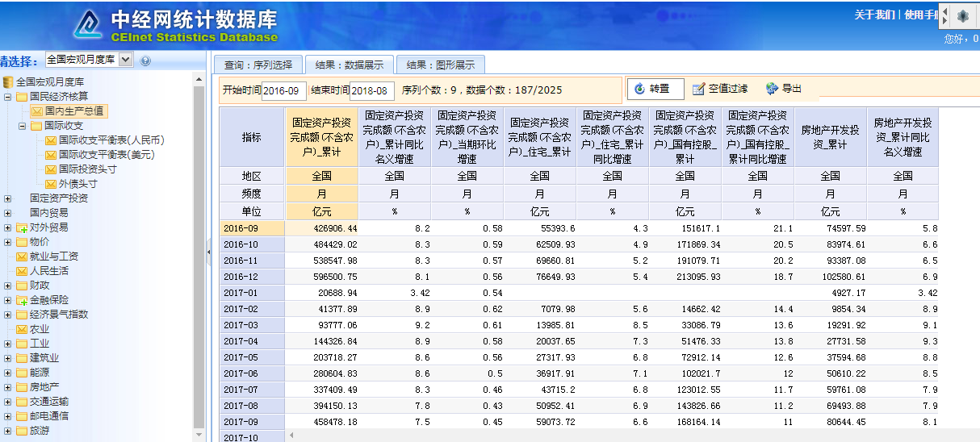
Task: Click the CEInet logo icon
Action: [x=88, y=26]
